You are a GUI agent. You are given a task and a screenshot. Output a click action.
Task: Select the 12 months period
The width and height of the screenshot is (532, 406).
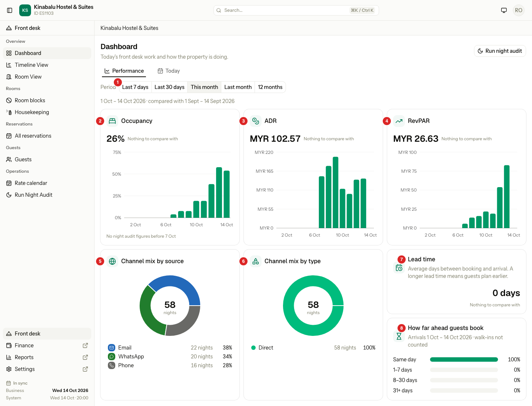click(270, 87)
